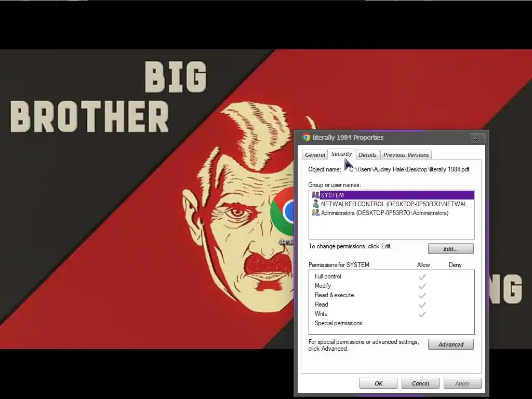Click the Deny column header

coord(455,265)
